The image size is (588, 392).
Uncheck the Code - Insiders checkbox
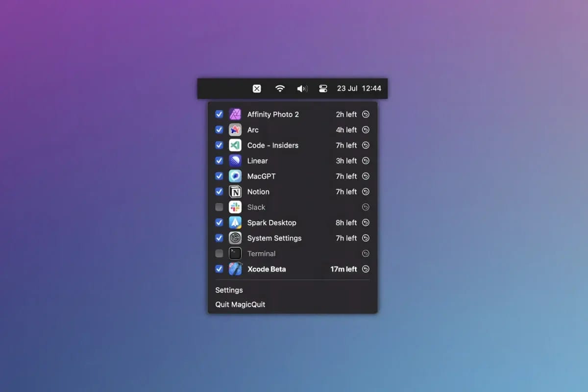tap(219, 145)
